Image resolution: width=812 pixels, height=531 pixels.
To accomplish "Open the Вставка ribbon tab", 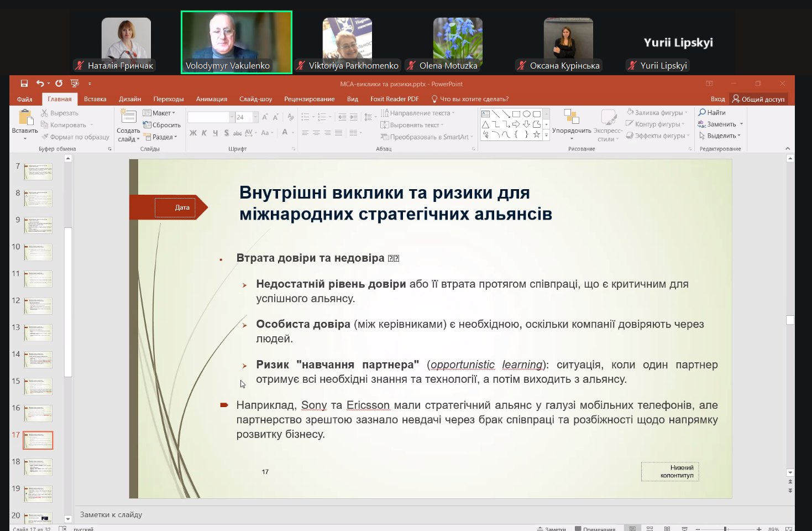I will click(95, 99).
